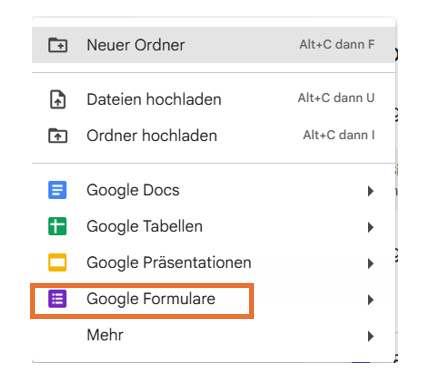Open the Mehr menu item

click(213, 335)
